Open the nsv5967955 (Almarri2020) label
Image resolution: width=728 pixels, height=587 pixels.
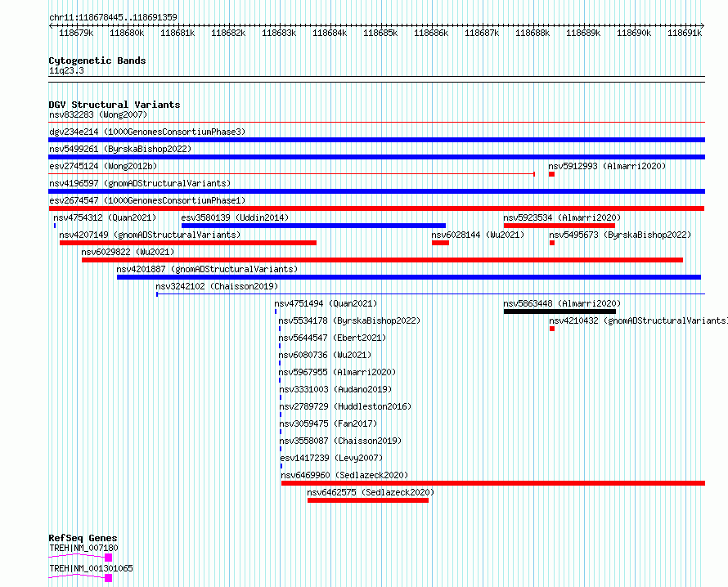(x=337, y=372)
